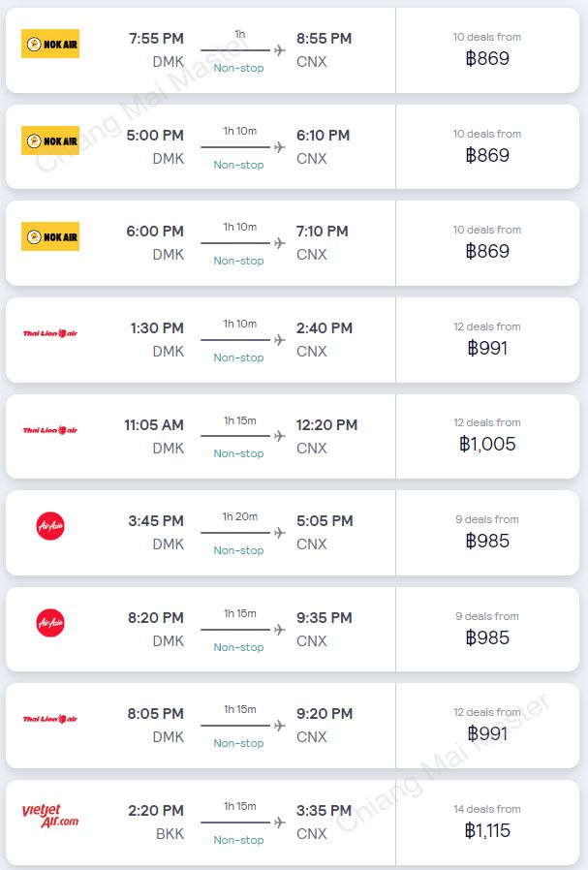Click the VietJet Air logo on 2:20 PM flight

tap(50, 816)
